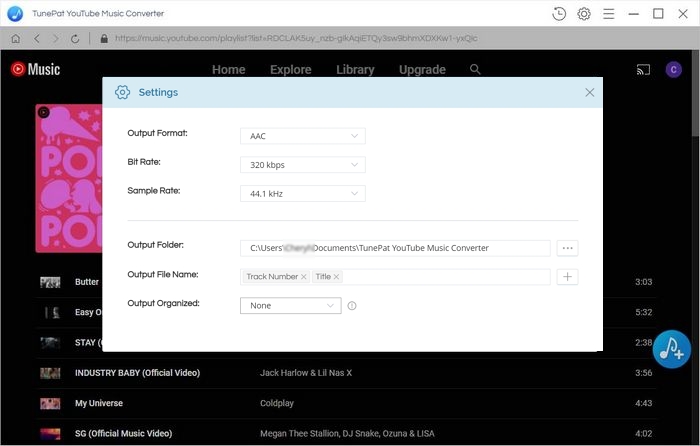
Task: Open YouTube Music search magnifier
Action: click(x=475, y=69)
